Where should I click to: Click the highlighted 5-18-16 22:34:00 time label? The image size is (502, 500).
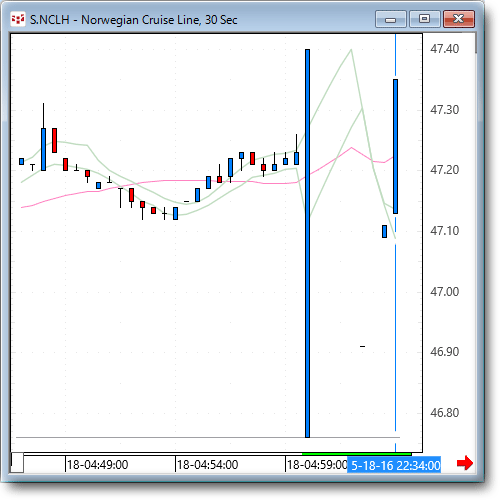click(394, 465)
